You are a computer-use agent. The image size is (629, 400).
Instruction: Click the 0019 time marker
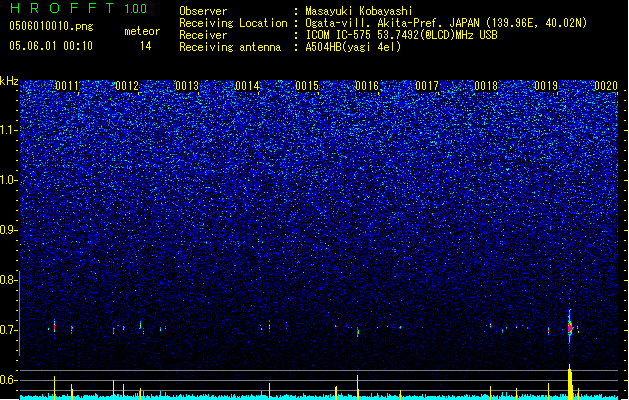pyautogui.click(x=546, y=86)
